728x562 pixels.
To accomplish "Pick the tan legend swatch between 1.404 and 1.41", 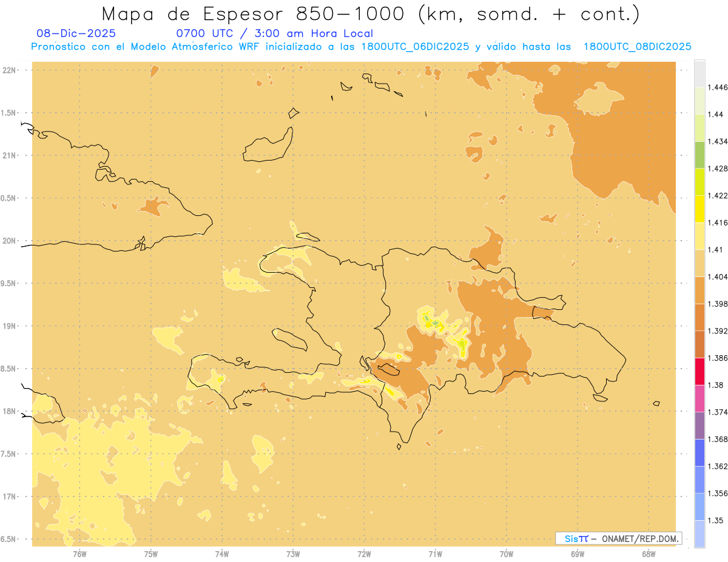I will tap(699, 263).
